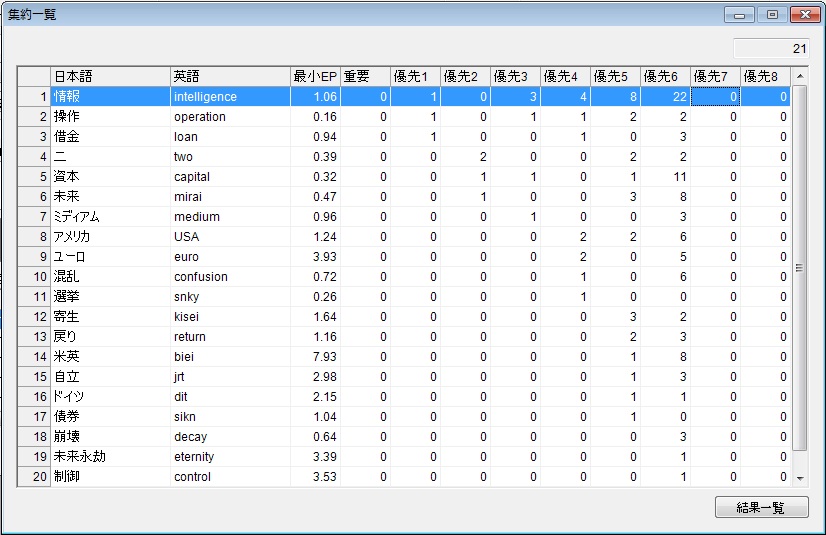Click the vertical scrollbar thumb
The width and height of the screenshot is (826, 535).
pyautogui.click(x=799, y=267)
